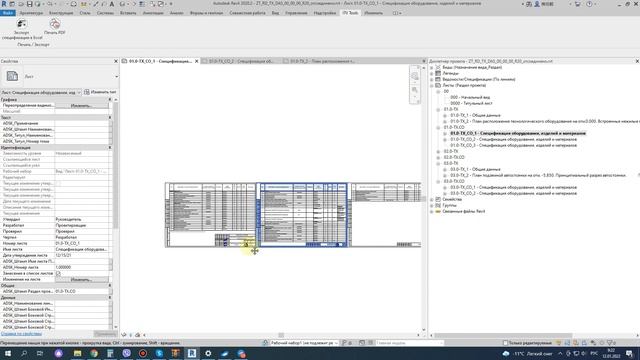Toggle the 'Only editable' checkbox in status bar
Viewport: 640px width, 360px height.
[505, 343]
